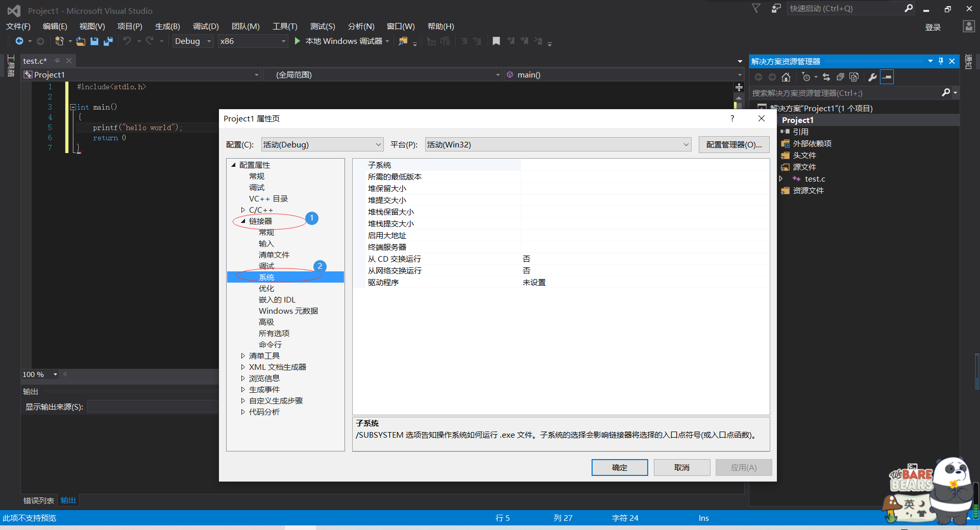Click the 取消 button
This screenshot has width=980, height=530.
[682, 467]
